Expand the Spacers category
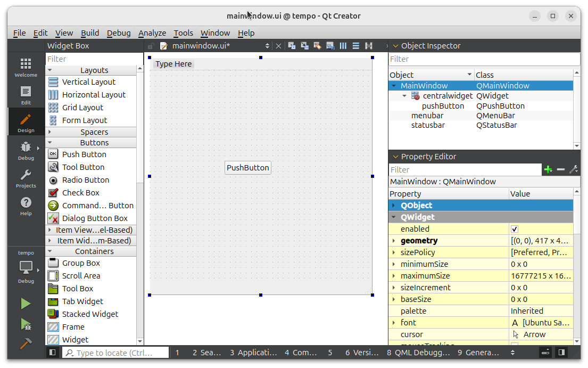Viewport: 588px width, 368px height. click(x=50, y=132)
